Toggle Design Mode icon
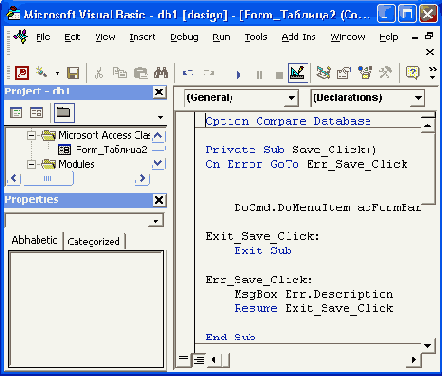 coord(297,73)
